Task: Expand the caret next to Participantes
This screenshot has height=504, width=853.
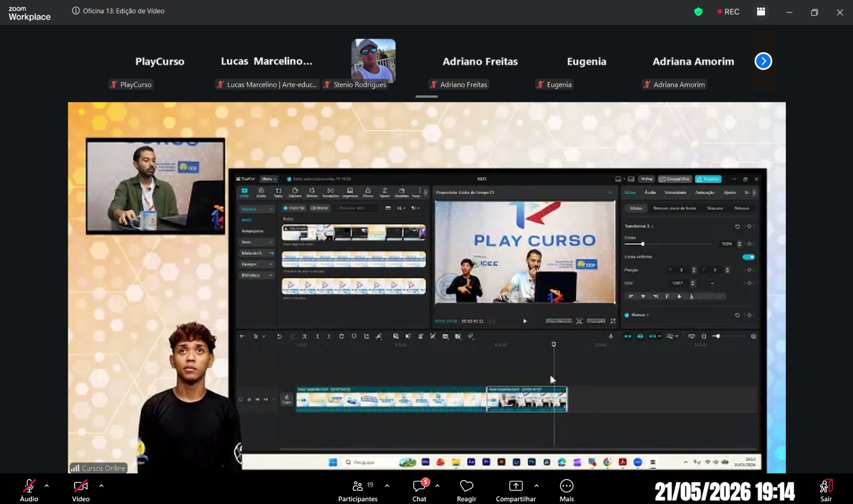Action: coord(387,486)
